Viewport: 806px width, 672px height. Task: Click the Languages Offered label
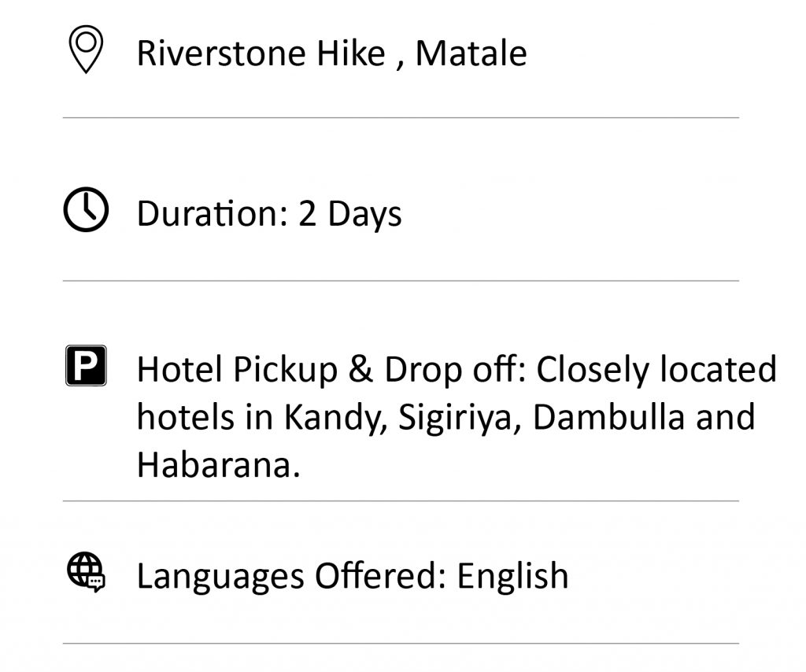291,576
